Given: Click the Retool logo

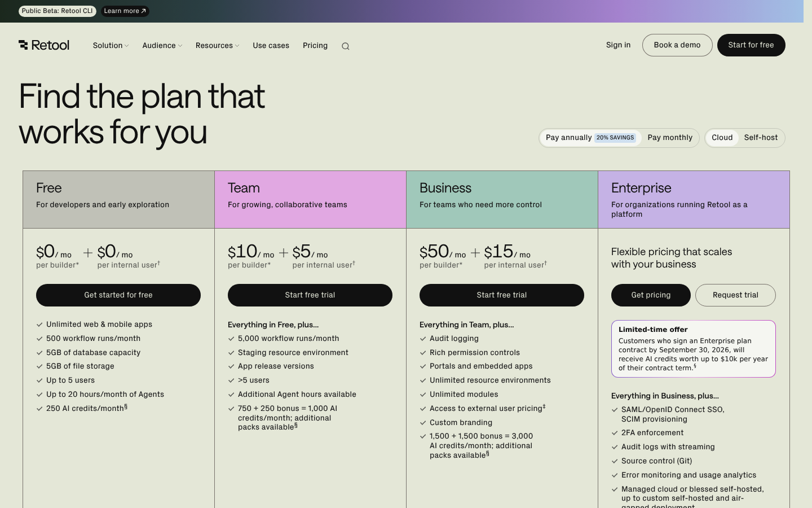Looking at the screenshot, I should (x=44, y=45).
